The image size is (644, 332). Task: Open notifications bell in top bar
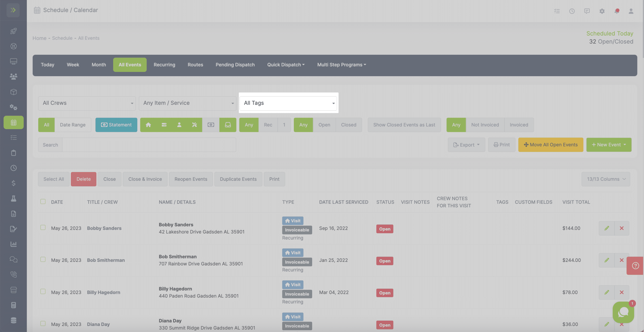pos(617,11)
